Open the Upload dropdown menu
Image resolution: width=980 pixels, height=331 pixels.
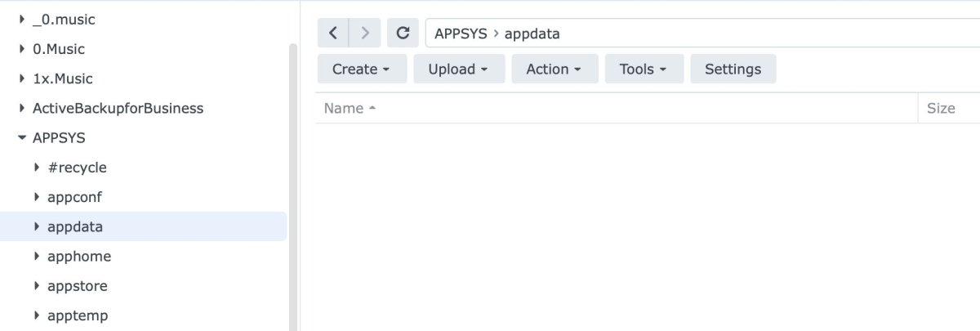459,69
